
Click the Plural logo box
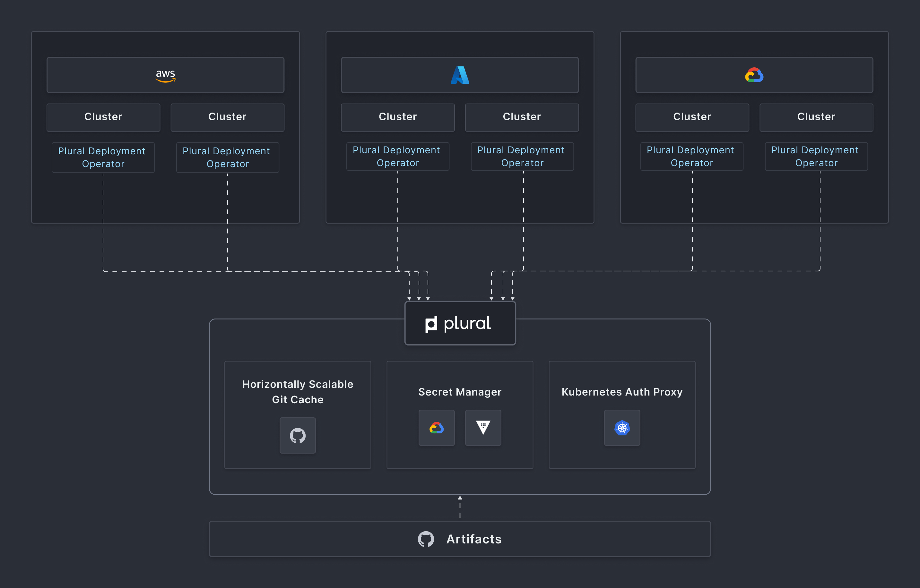tap(460, 323)
